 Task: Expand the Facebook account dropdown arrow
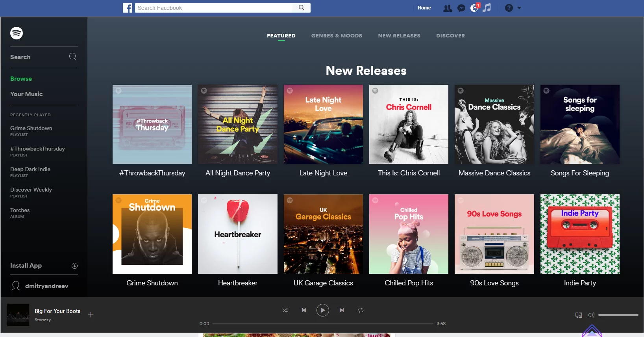519,8
